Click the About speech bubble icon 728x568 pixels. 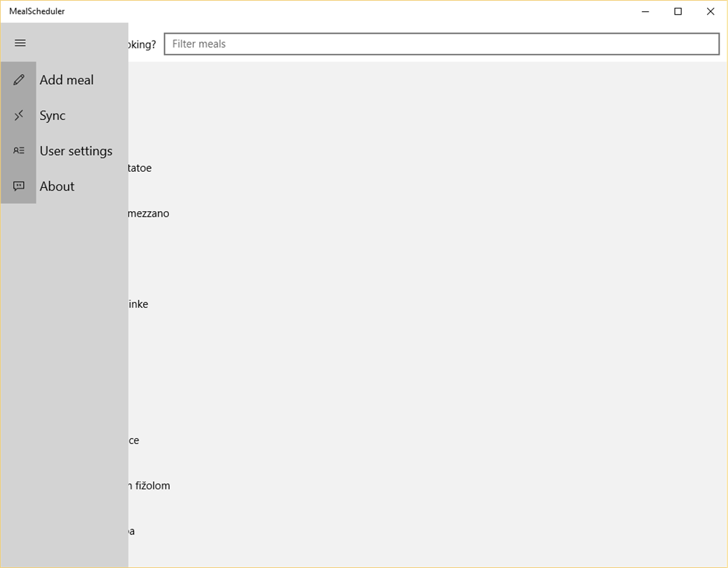tap(18, 186)
